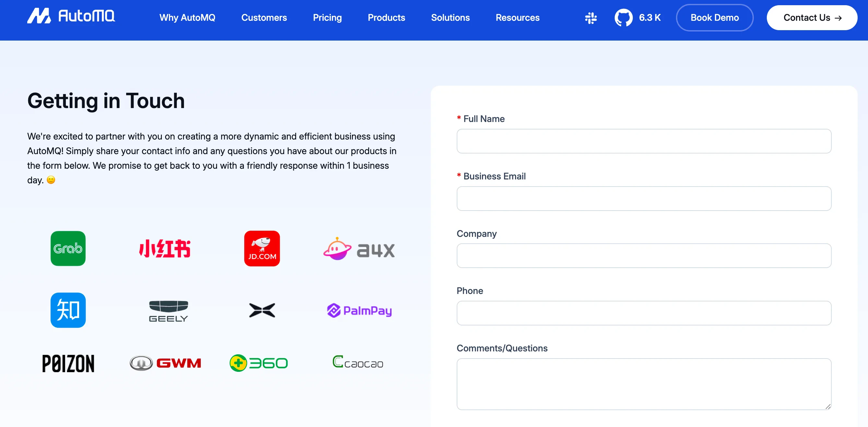Image resolution: width=868 pixels, height=427 pixels.
Task: Click the GitHub icon with 6.3 K stars
Action: (623, 18)
